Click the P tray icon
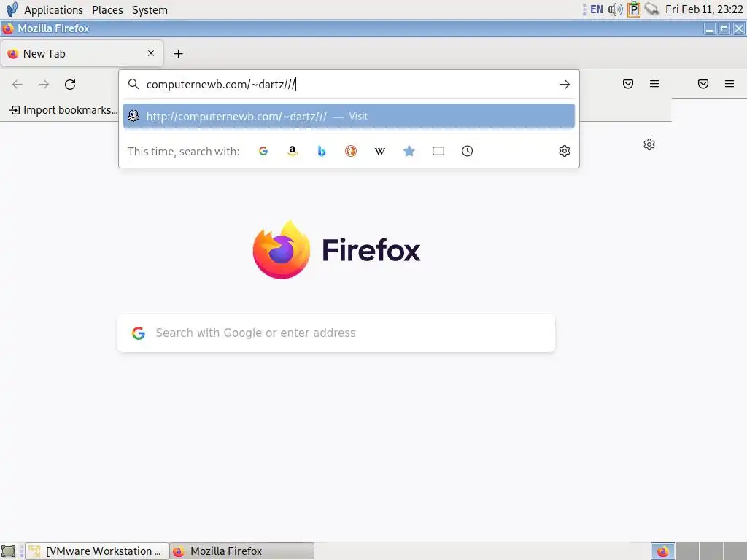Image resolution: width=747 pixels, height=560 pixels. pos(634,9)
